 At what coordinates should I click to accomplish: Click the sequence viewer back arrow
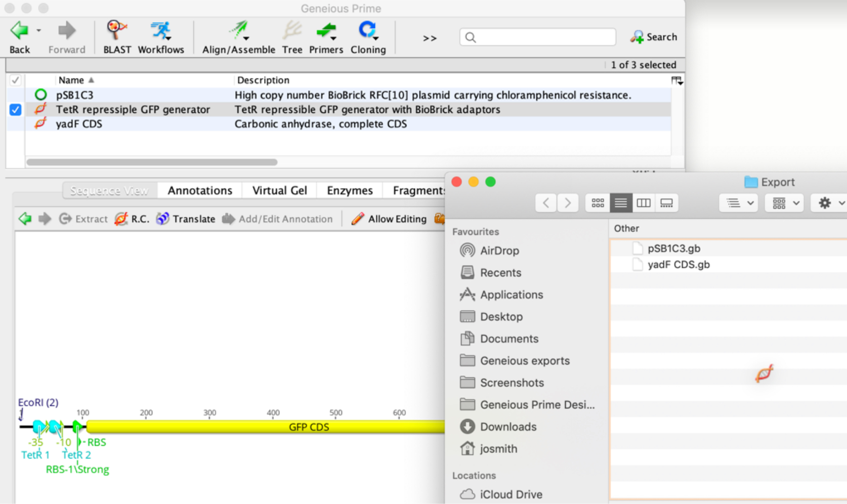point(25,219)
